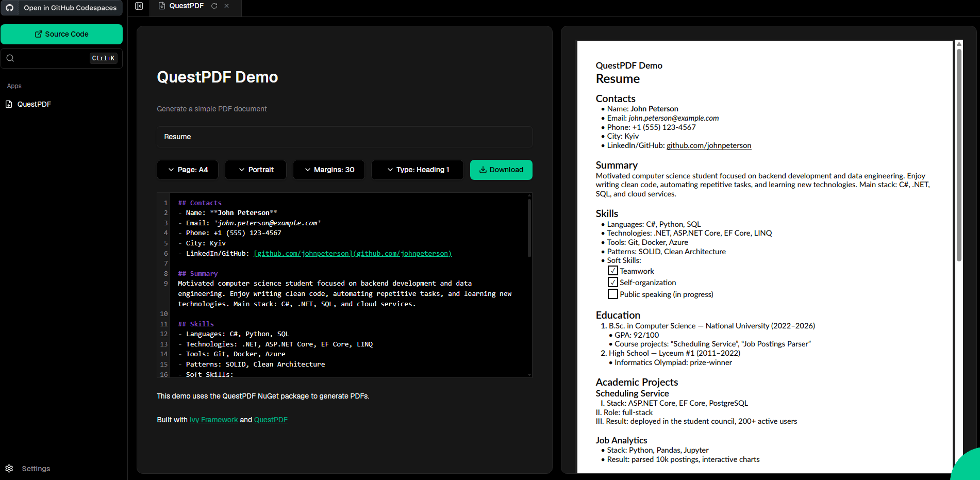Toggle the Self-organization checkbox
Viewport: 980px width, 480px height.
612,282
